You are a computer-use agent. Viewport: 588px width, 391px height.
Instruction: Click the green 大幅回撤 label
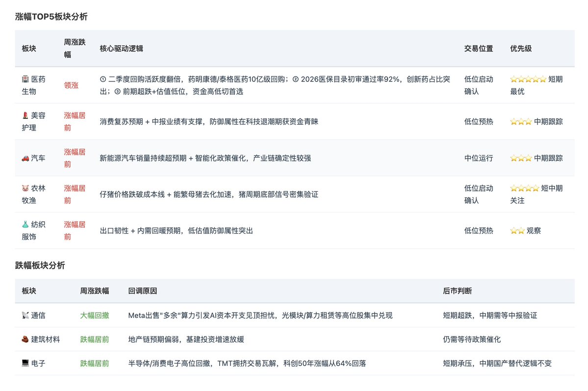[95, 315]
